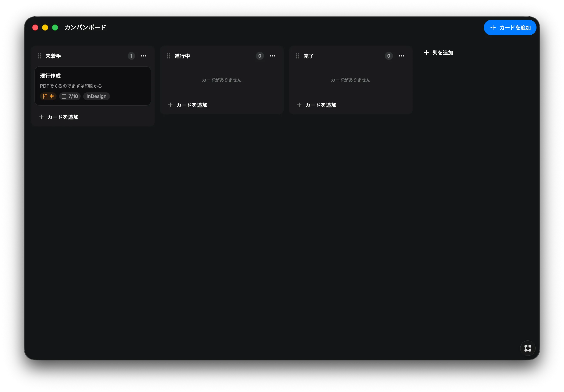Click the 完了 column title
Image resolution: width=564 pixels, height=392 pixels.
pyautogui.click(x=308, y=56)
